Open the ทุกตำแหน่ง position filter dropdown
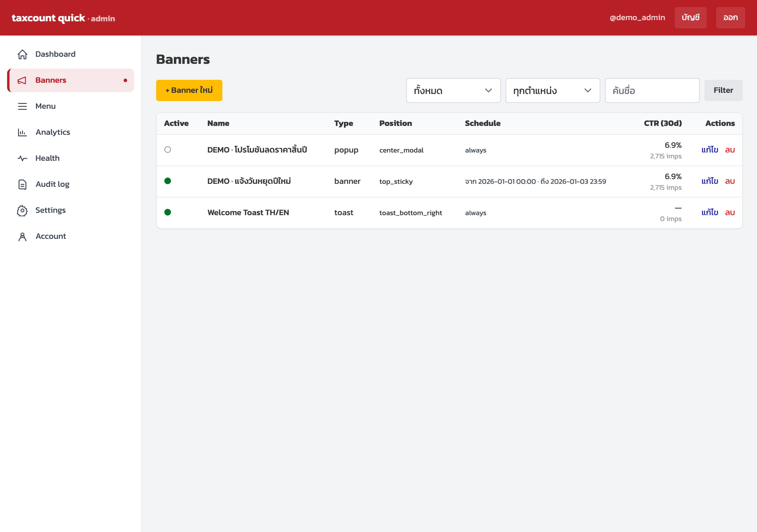This screenshot has width=757, height=532. pos(553,90)
